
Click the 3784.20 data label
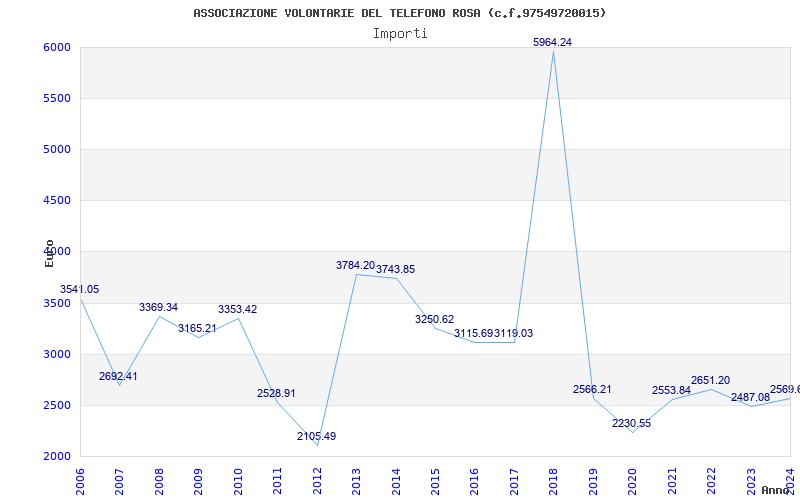pos(356,265)
